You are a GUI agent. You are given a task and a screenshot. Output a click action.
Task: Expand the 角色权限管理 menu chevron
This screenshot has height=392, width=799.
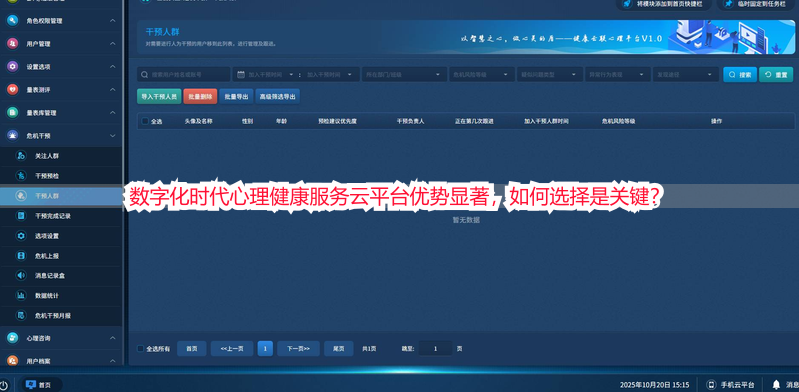(113, 21)
